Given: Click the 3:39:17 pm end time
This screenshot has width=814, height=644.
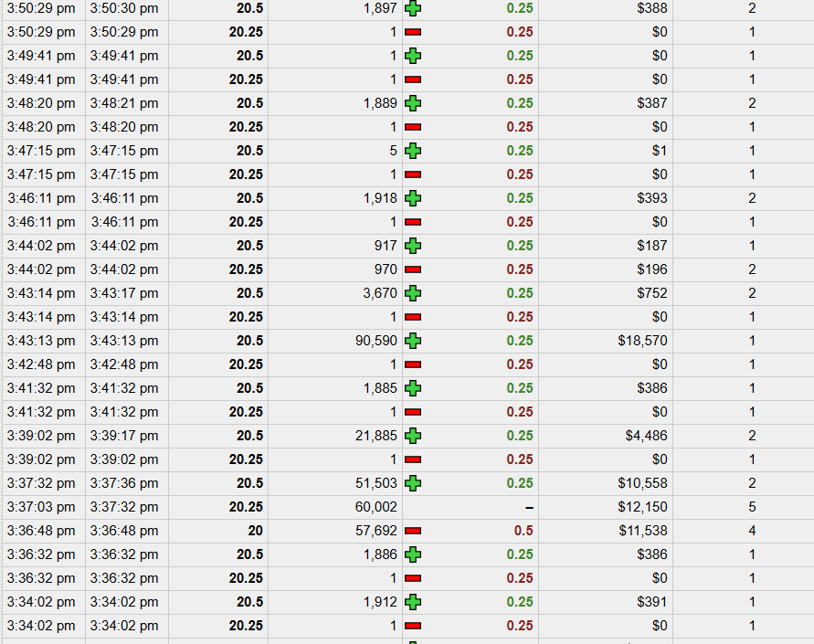Looking at the screenshot, I should [x=124, y=436].
